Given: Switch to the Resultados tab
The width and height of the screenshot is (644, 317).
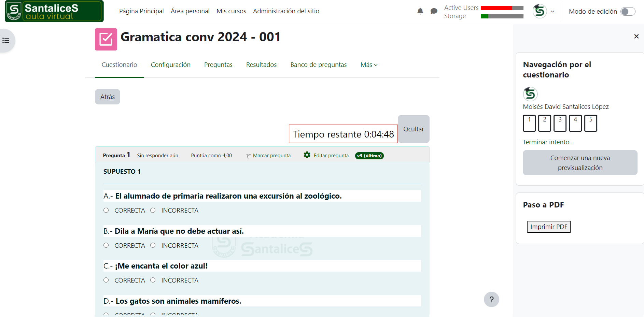Looking at the screenshot, I should (261, 65).
